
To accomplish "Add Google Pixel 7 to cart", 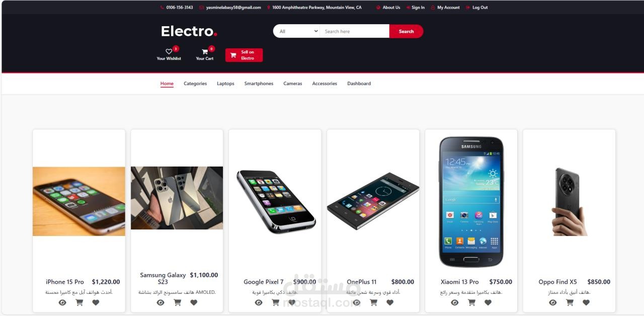I will pyautogui.click(x=275, y=302).
